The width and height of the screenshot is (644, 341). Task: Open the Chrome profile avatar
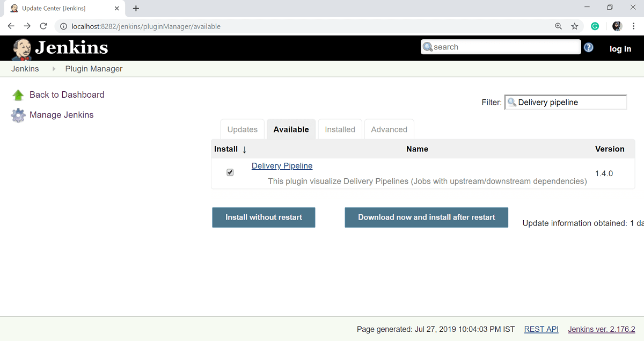click(x=617, y=26)
